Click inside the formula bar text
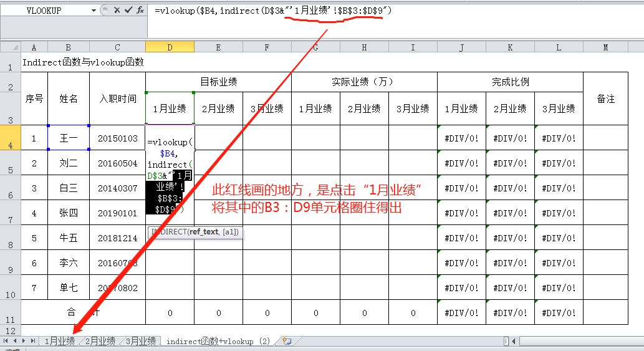This screenshot has height=351, width=644. click(x=272, y=11)
